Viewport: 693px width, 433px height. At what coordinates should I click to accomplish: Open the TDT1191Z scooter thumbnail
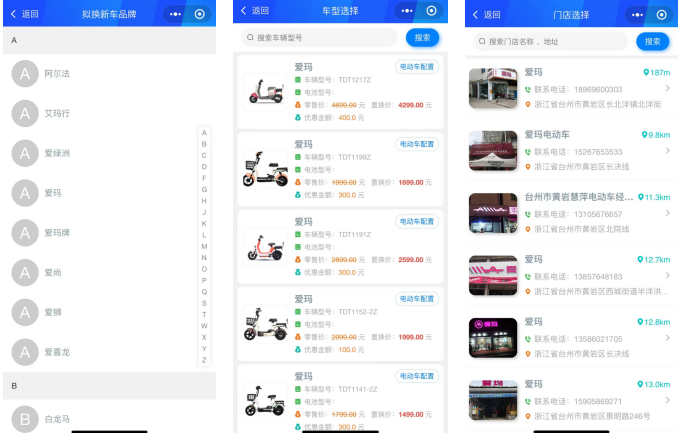[x=266, y=247]
